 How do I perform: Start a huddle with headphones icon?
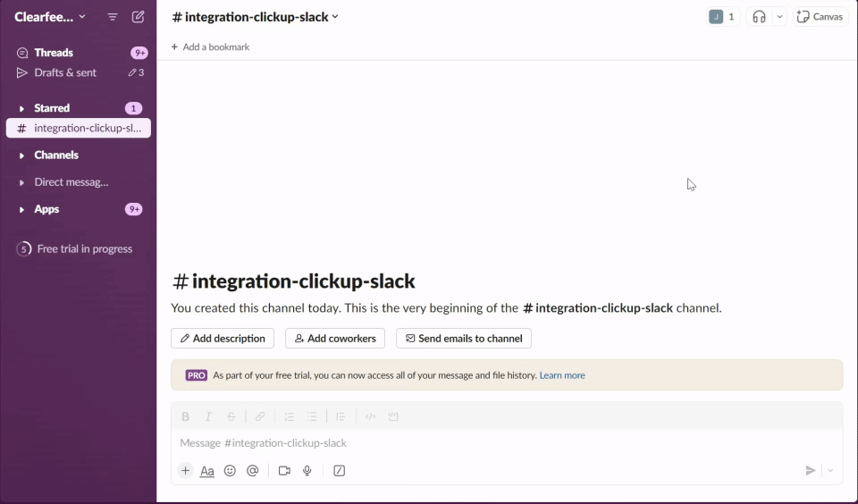[759, 17]
